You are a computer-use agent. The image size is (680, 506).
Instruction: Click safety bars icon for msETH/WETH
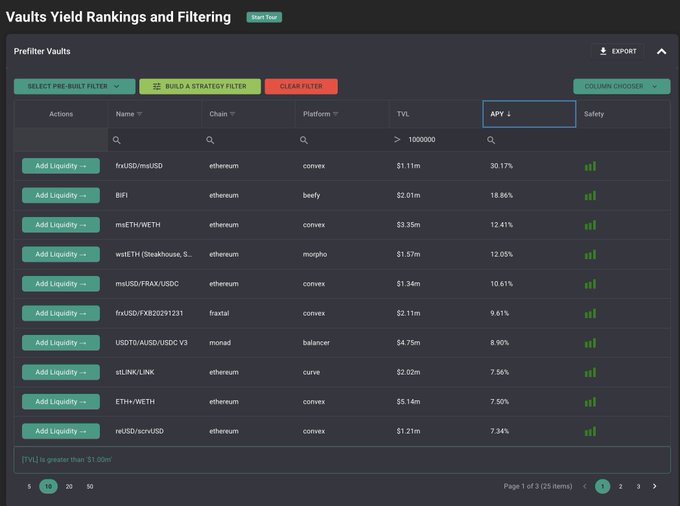pyautogui.click(x=590, y=225)
